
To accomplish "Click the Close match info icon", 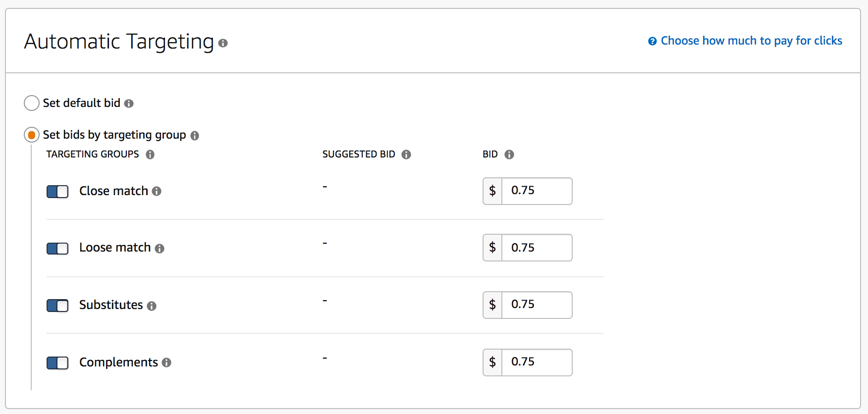I will [156, 191].
